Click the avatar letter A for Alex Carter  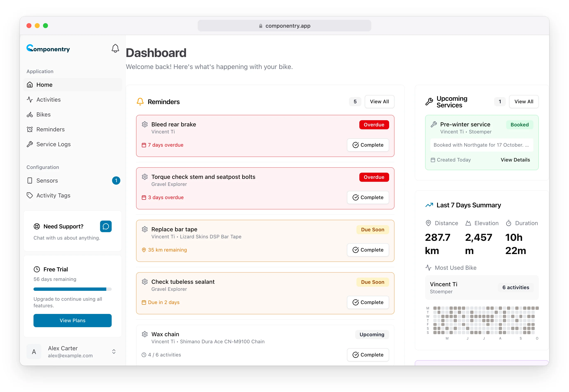click(34, 352)
